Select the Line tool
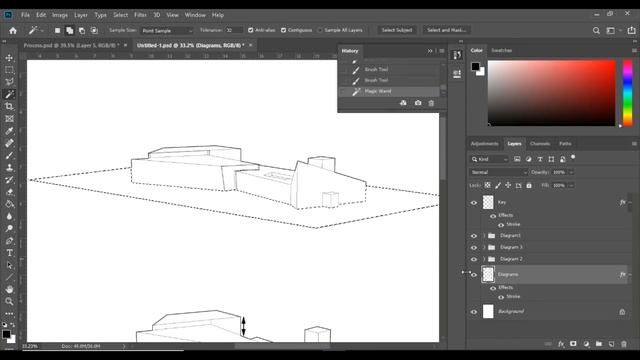This screenshot has height=360, width=640. tap(9, 278)
